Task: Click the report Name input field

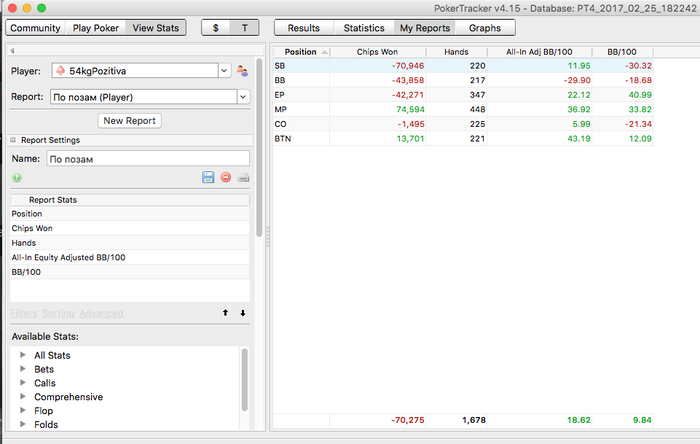Action: pyautogui.click(x=148, y=159)
